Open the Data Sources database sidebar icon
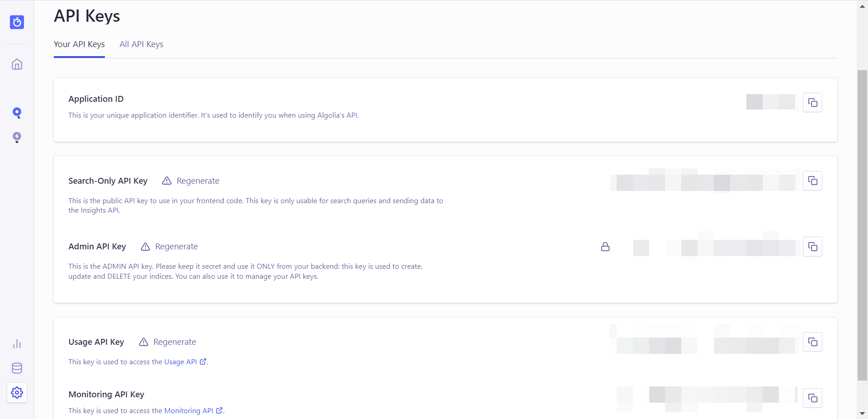868x419 pixels. (x=17, y=368)
